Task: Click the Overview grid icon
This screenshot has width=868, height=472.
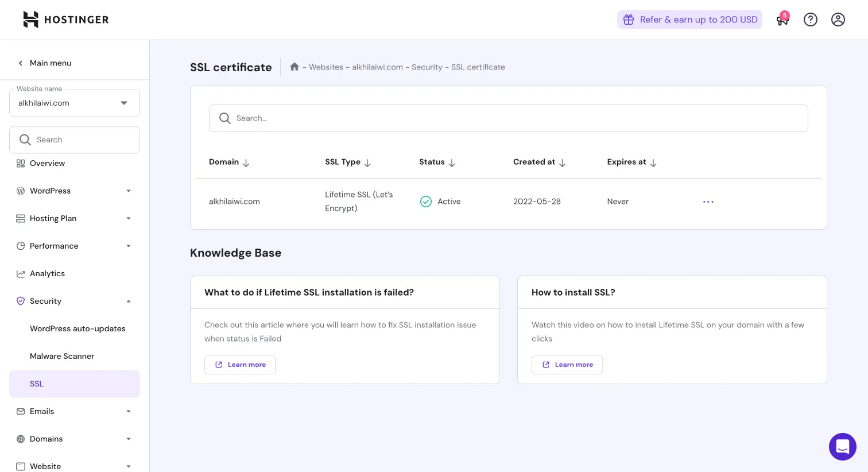Action: [x=21, y=163]
